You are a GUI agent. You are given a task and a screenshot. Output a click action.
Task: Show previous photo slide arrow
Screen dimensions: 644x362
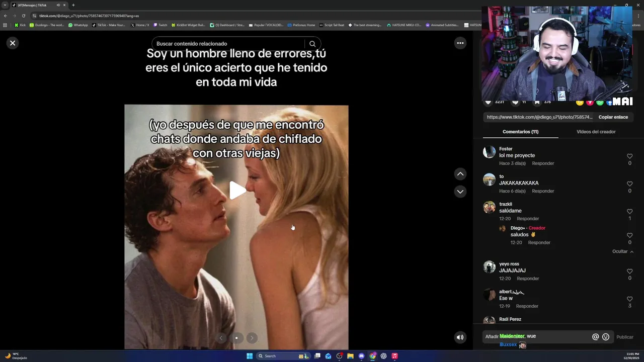tap(221, 338)
